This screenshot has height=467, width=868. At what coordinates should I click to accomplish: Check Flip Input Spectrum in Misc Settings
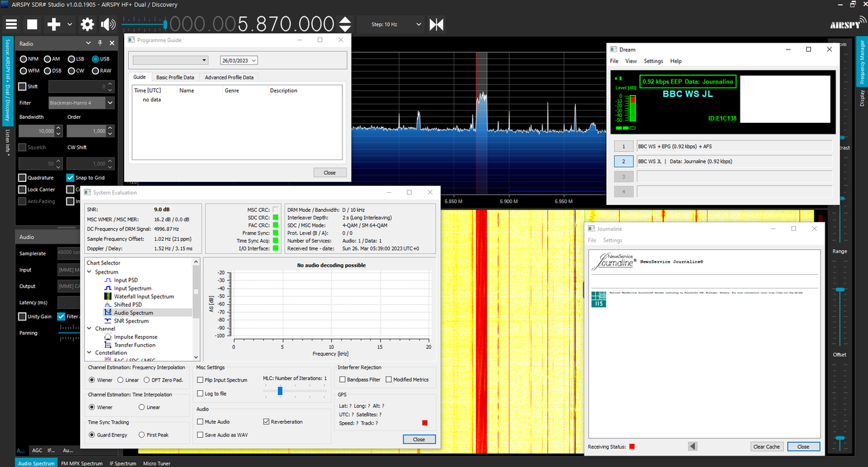[x=200, y=380]
